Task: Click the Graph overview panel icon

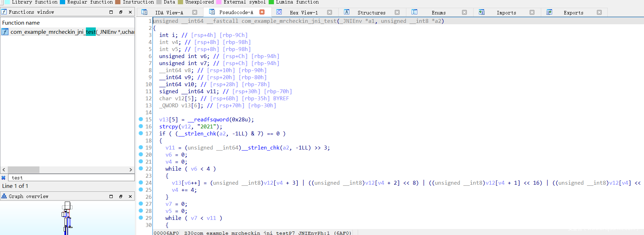Action: point(4,196)
